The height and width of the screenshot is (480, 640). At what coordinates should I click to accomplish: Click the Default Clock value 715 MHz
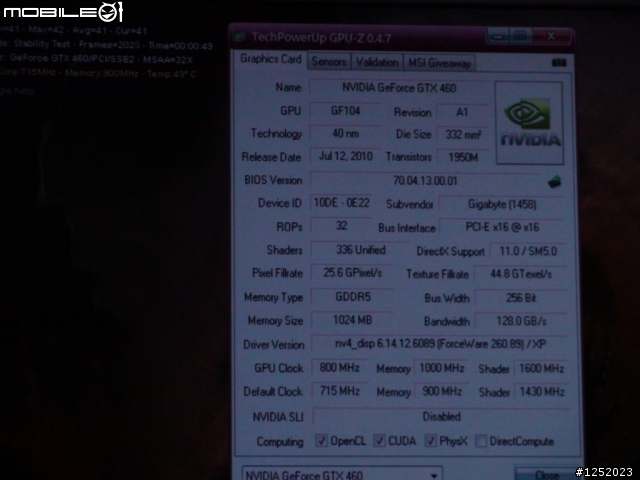click(x=339, y=391)
